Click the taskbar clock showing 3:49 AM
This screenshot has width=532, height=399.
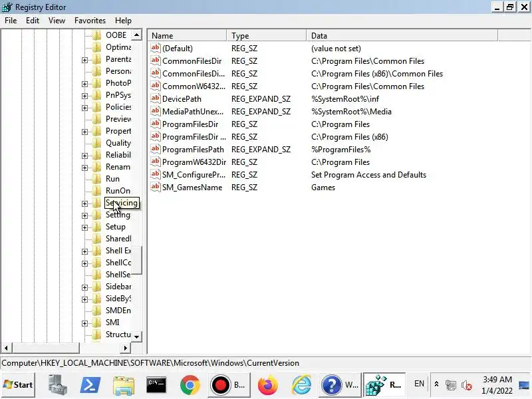pyautogui.click(x=497, y=385)
